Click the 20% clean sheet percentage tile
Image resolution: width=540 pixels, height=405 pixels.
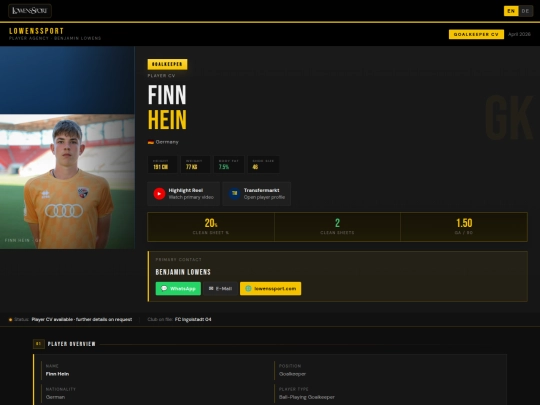pyautogui.click(x=211, y=227)
